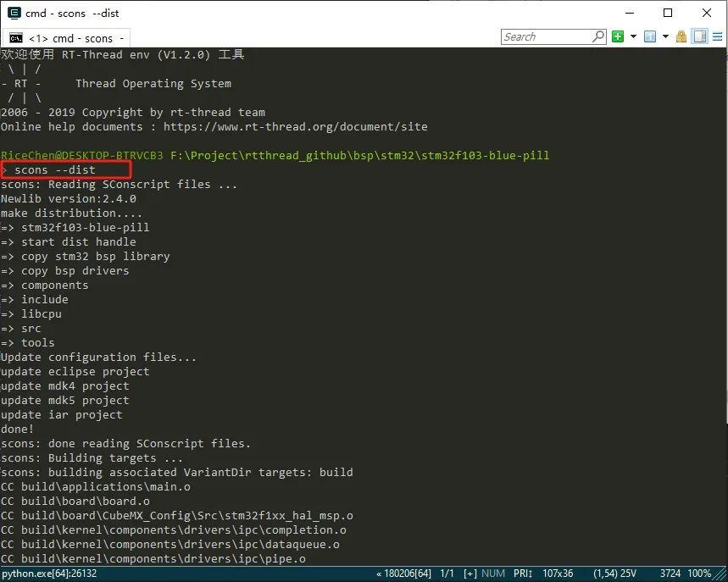Image resolution: width=728 pixels, height=582 pixels.
Task: Click the 'update mdk5 project' line
Action: (65, 400)
